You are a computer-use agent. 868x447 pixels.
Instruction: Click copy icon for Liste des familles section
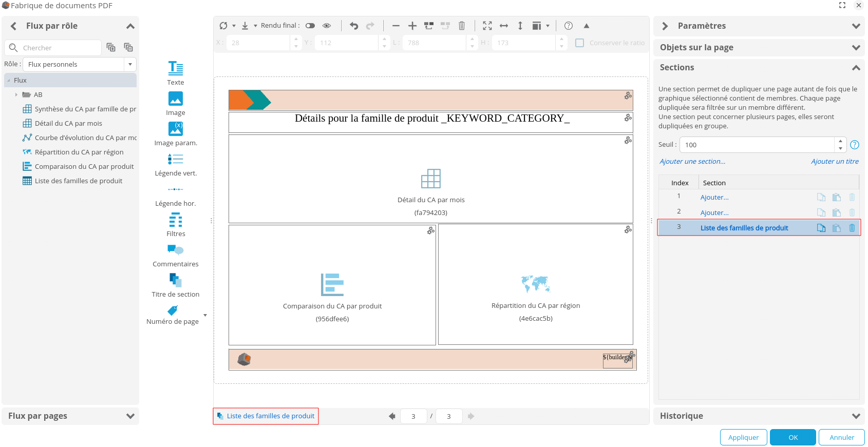point(821,228)
